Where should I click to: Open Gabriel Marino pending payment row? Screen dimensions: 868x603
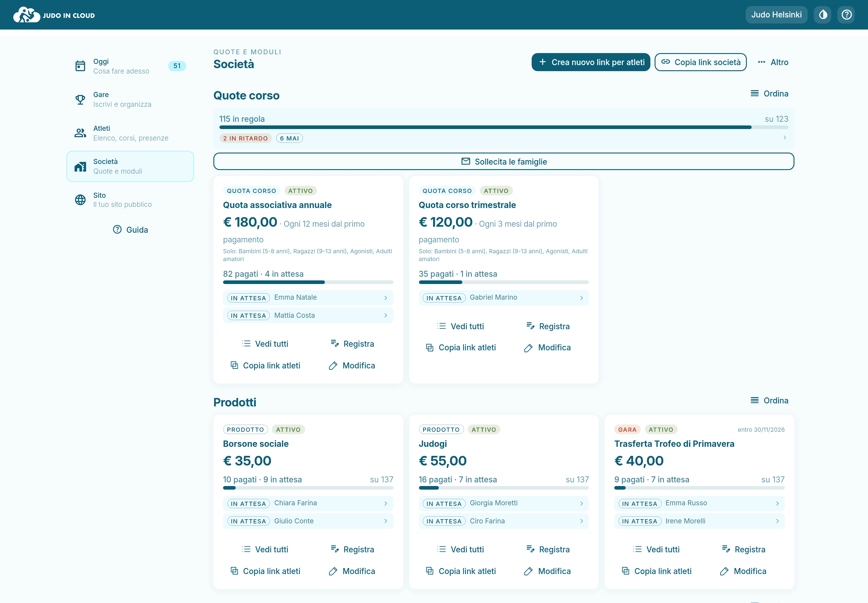pos(504,298)
